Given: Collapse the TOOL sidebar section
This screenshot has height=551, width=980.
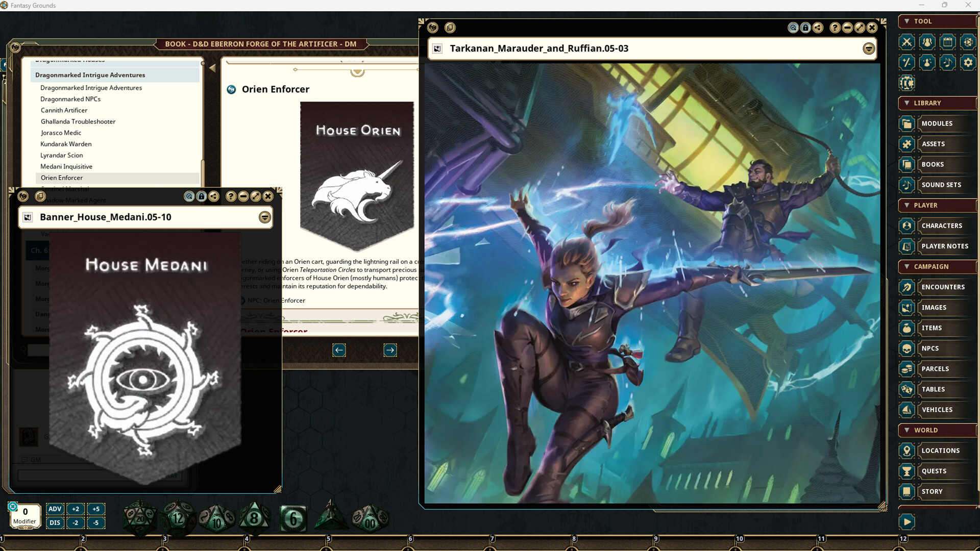Looking at the screenshot, I should click(x=906, y=21).
